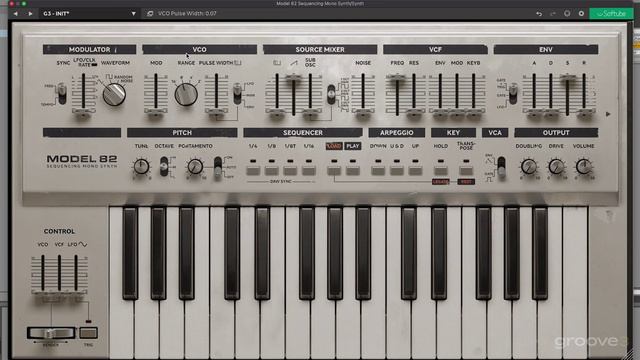The height and width of the screenshot is (360, 640).
Task: Turn the Modulator WAVEFORM selector knob
Action: [114, 94]
